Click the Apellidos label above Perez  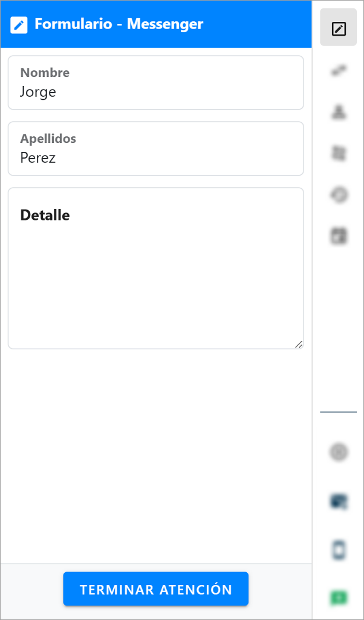pyautogui.click(x=49, y=138)
